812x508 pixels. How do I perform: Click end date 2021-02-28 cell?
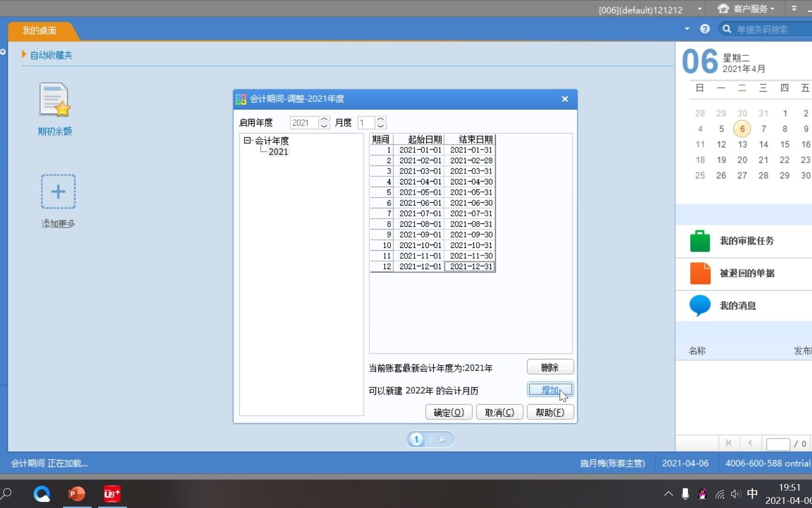click(x=470, y=161)
